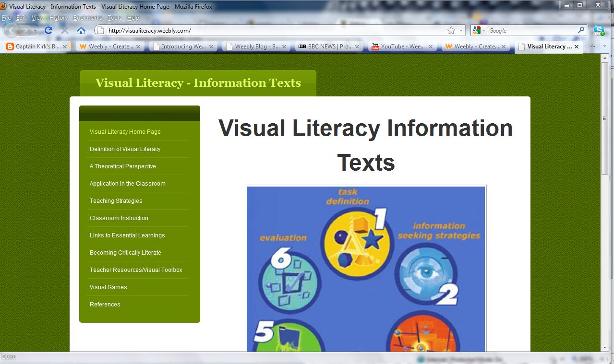Open the Visual Games page link
The height and width of the screenshot is (364, 614).
(108, 287)
